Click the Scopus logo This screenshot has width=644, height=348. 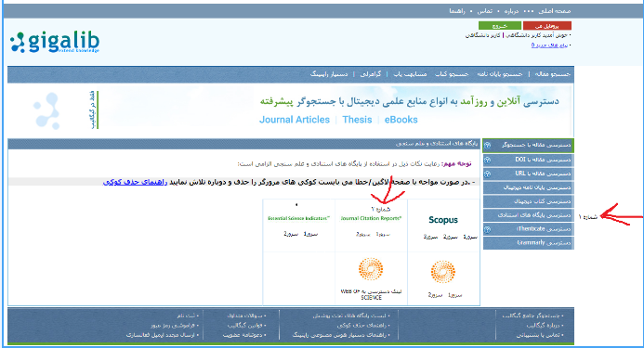tap(443, 220)
